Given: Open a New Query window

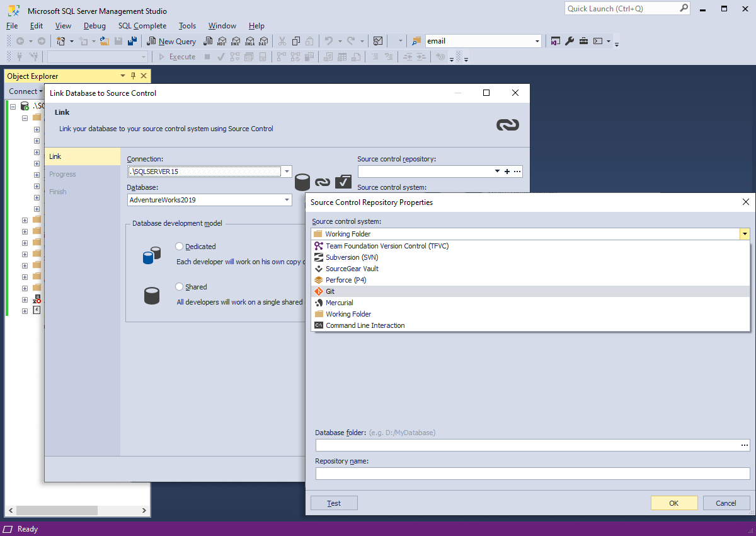Looking at the screenshot, I should click(x=171, y=41).
